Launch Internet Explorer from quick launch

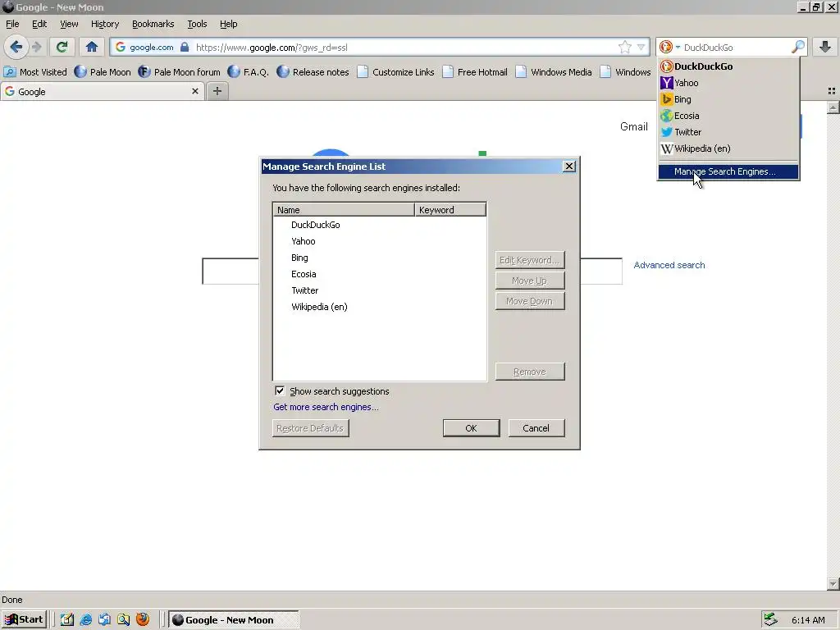tap(85, 620)
